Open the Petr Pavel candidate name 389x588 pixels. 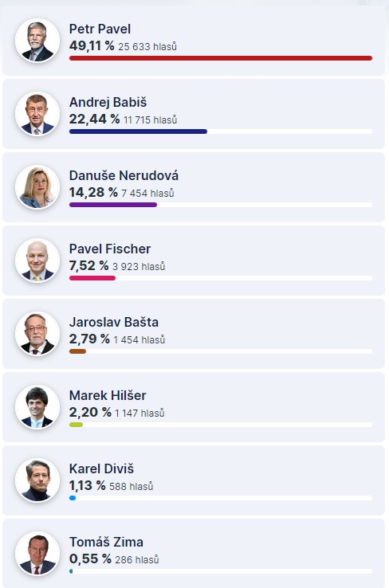click(100, 29)
